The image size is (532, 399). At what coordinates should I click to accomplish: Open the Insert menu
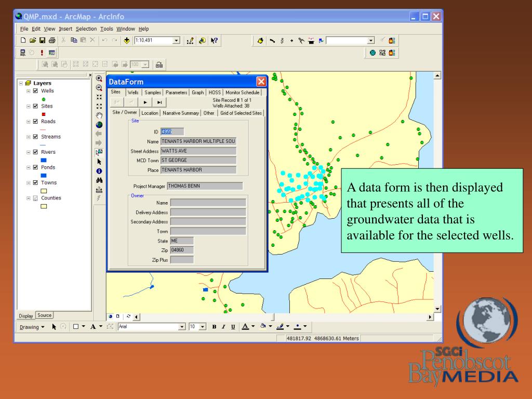pyautogui.click(x=65, y=29)
